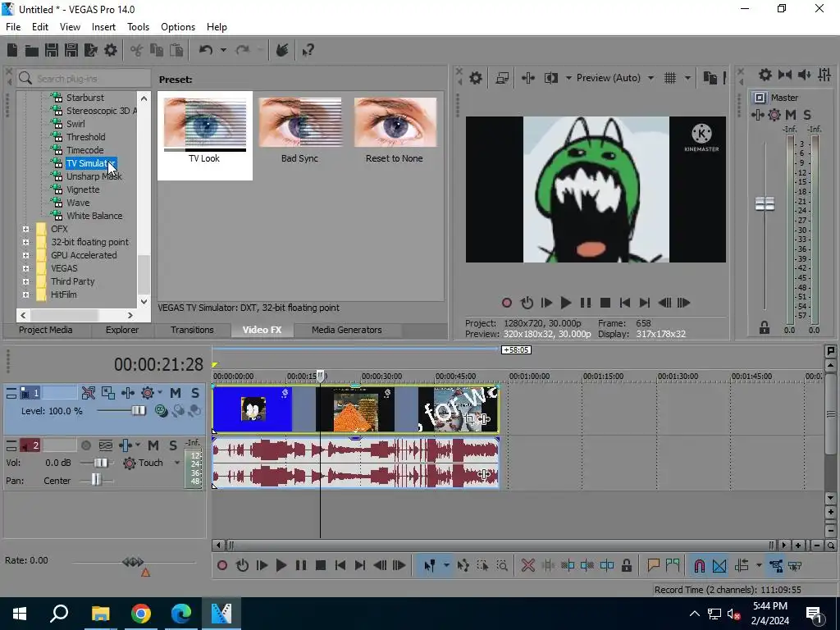Click Record in the timeline transport bar

pyautogui.click(x=222, y=566)
